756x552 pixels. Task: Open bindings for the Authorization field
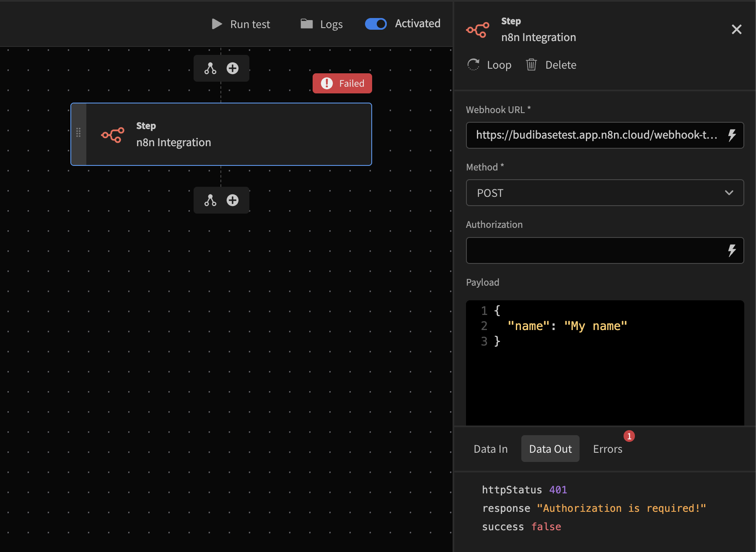click(732, 250)
